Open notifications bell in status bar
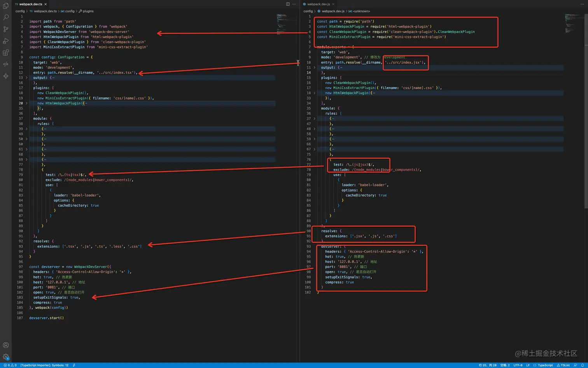Image resolution: width=588 pixels, height=368 pixels. click(x=583, y=365)
